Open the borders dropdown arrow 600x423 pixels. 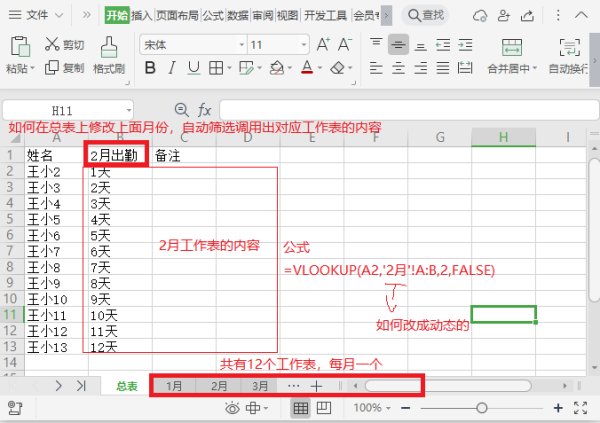229,68
